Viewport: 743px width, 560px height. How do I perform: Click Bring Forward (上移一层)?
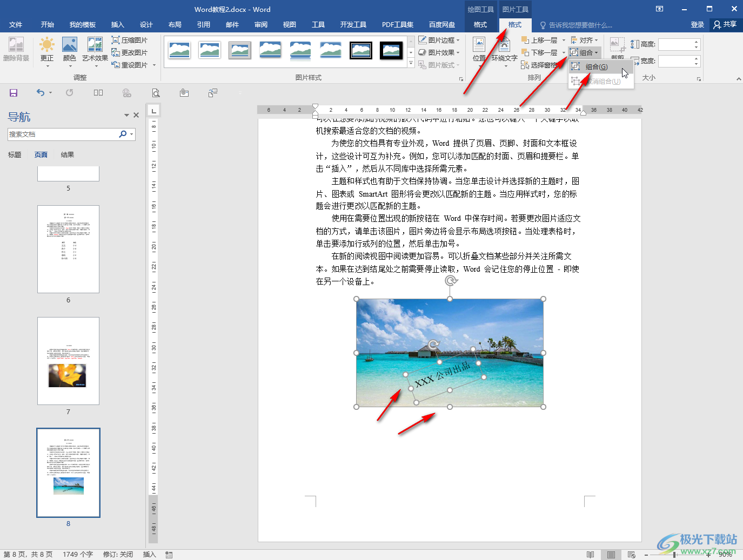coord(539,40)
